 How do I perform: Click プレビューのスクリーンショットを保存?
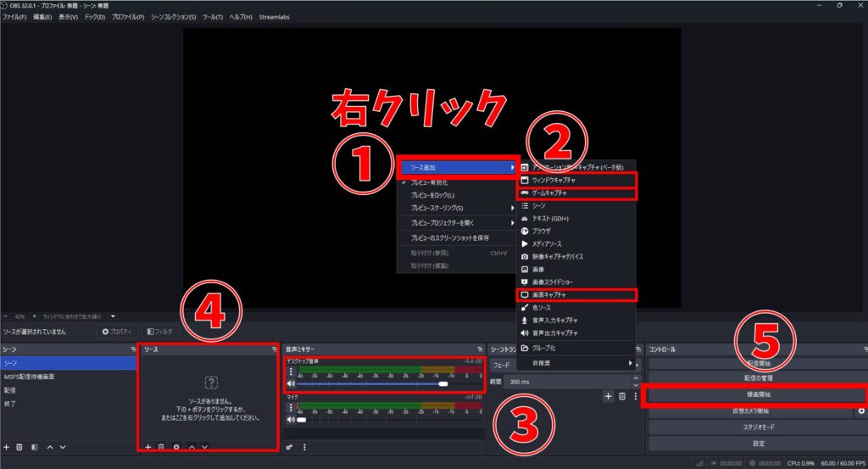click(457, 237)
